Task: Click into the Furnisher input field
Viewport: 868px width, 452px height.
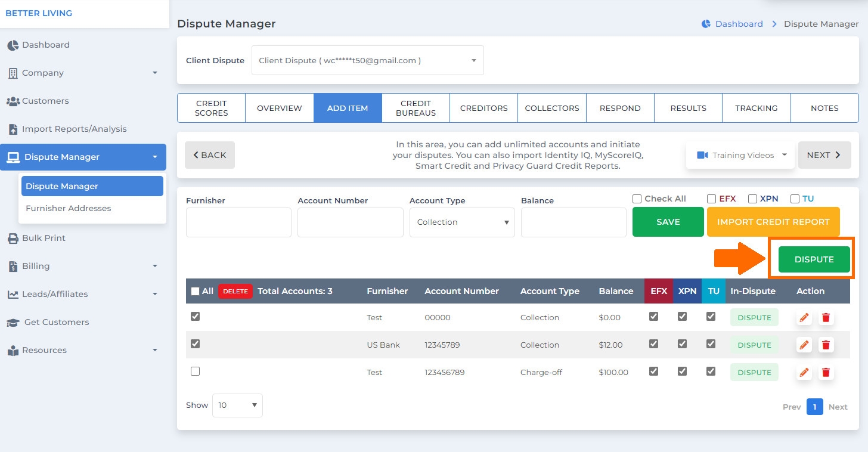Action: [238, 222]
